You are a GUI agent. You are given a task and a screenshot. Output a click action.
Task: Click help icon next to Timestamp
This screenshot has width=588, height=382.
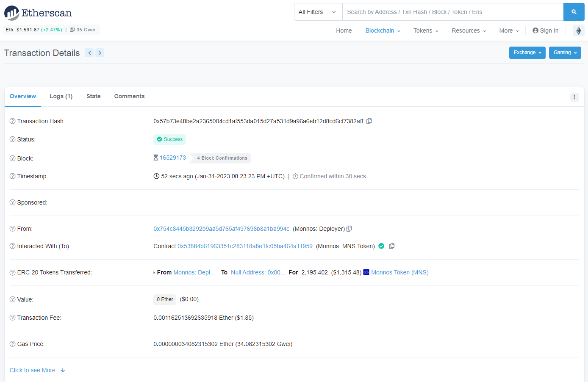[x=12, y=176]
